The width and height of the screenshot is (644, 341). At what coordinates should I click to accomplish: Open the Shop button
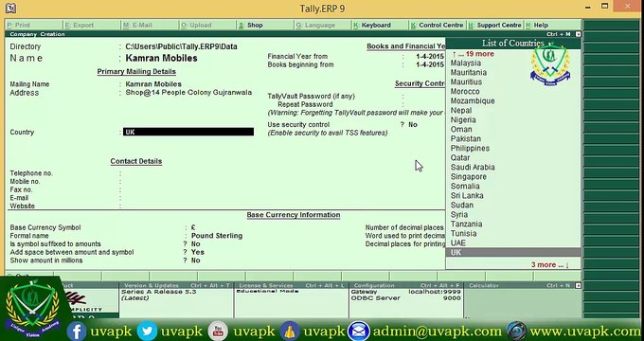tap(265, 25)
